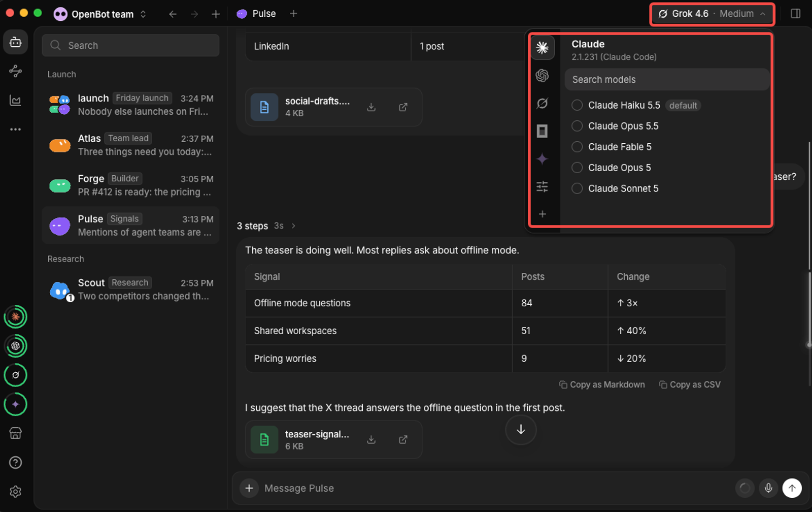This screenshot has height=512, width=812.
Task: Select Claude Haiku 5.5 radio option
Action: tap(577, 105)
